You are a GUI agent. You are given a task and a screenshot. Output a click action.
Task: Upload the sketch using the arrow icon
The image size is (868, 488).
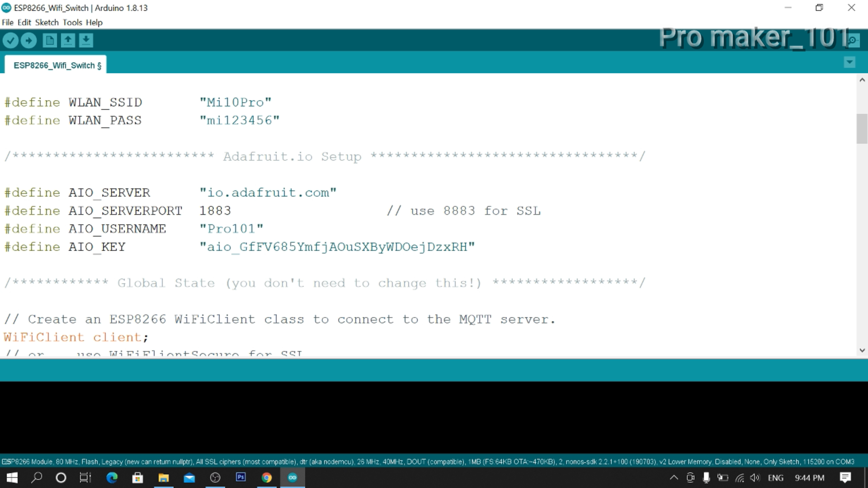click(28, 40)
